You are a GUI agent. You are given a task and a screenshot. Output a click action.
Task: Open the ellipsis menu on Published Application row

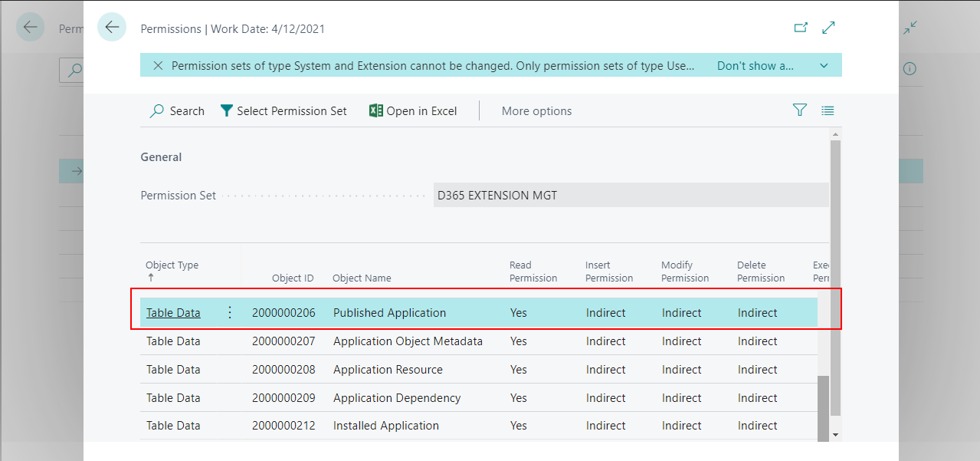pos(228,312)
